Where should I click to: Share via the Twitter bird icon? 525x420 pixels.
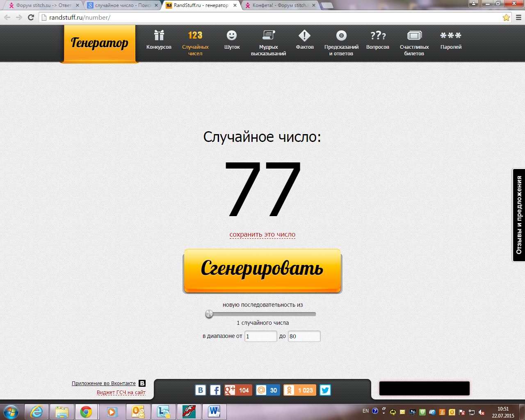pos(325,390)
